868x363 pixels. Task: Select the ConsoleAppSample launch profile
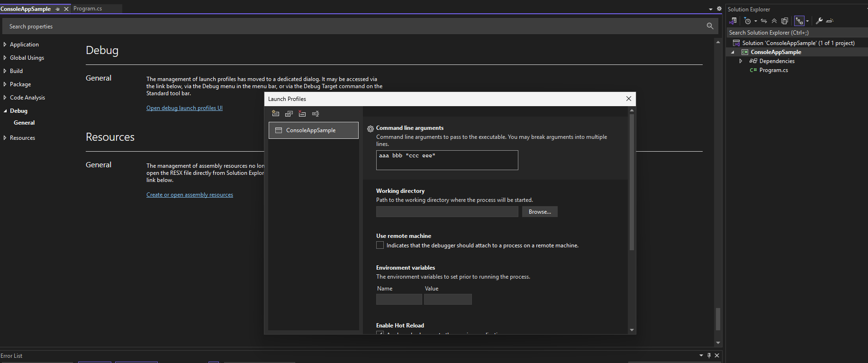[x=314, y=130]
